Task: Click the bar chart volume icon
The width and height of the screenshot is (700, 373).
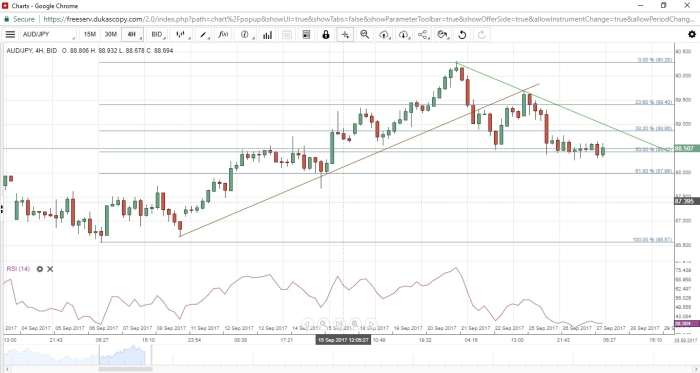Action: pos(267,34)
